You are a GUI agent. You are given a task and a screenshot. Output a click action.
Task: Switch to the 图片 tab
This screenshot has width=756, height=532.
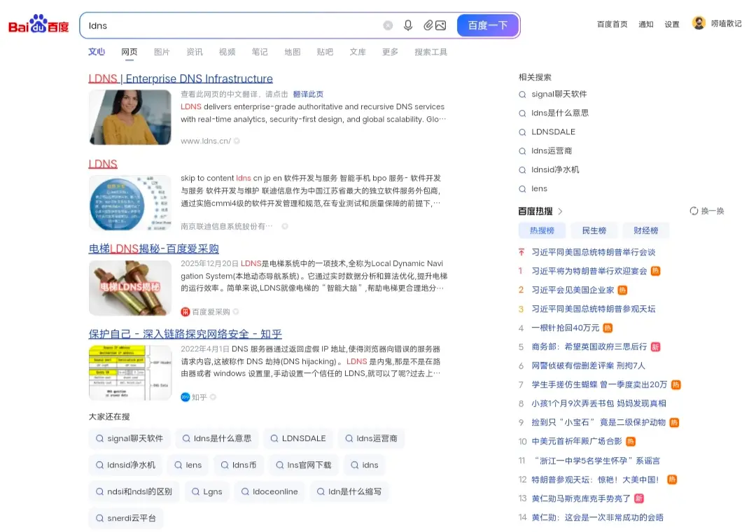[x=162, y=52]
